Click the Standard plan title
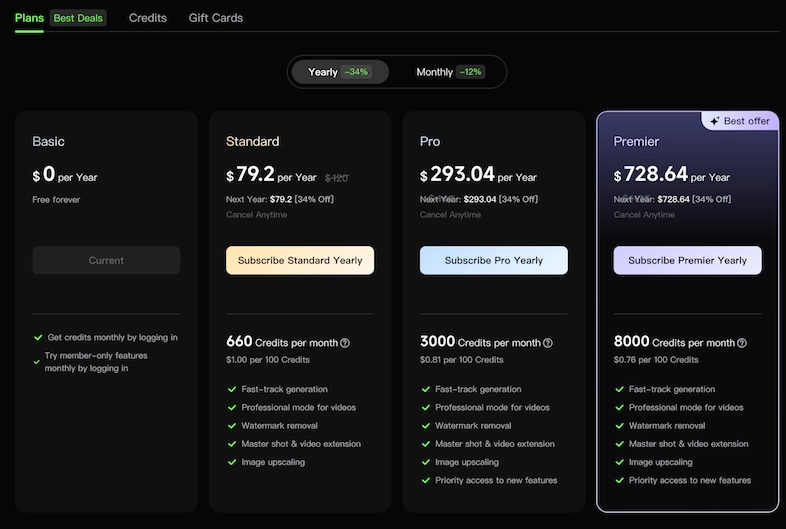 253,141
